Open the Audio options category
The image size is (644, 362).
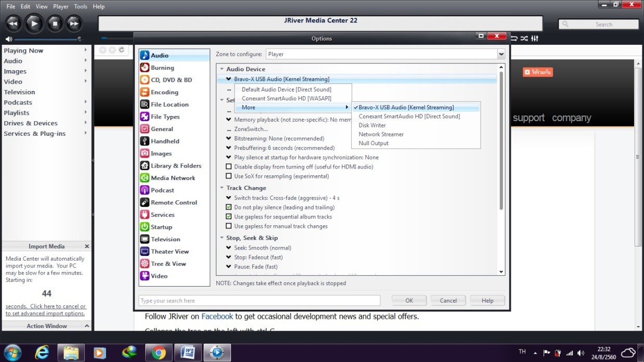[x=174, y=55]
